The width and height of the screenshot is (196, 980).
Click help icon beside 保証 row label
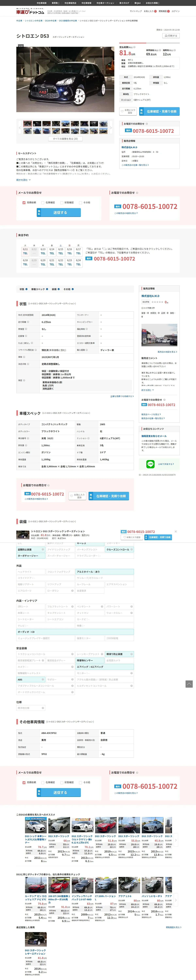[24, 380]
